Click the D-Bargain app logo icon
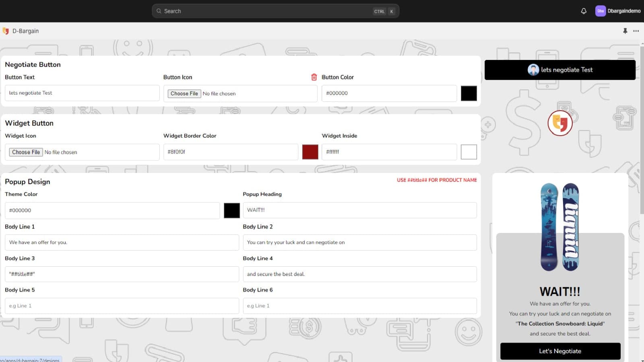The height and width of the screenshot is (362, 644). 6,31
